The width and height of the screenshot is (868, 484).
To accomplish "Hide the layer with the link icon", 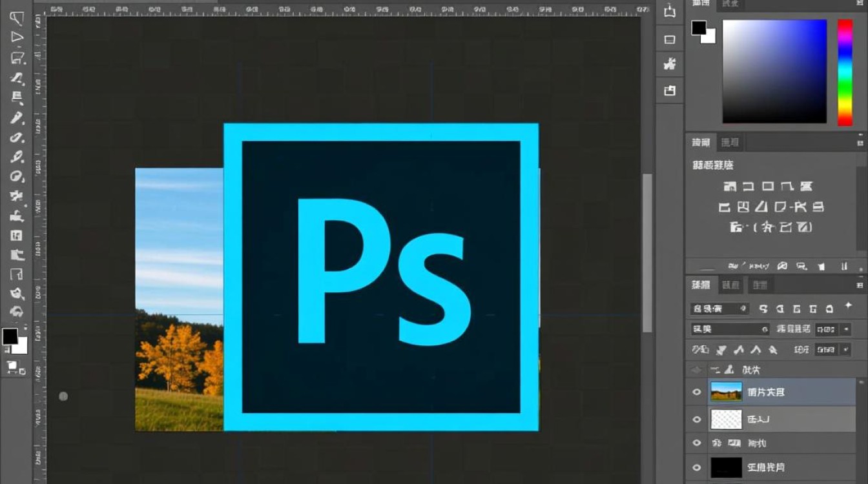I will coord(696,443).
